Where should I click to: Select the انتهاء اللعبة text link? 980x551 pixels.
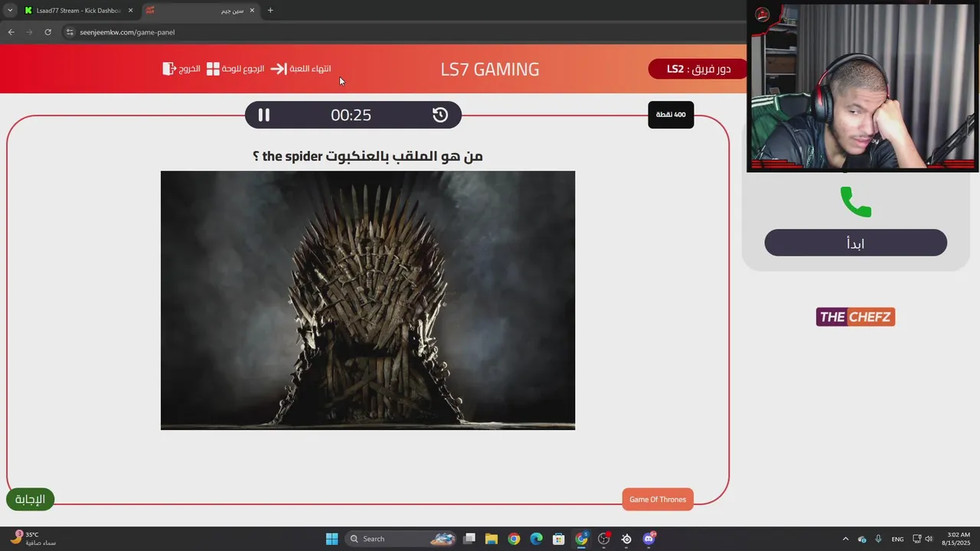[x=310, y=69]
